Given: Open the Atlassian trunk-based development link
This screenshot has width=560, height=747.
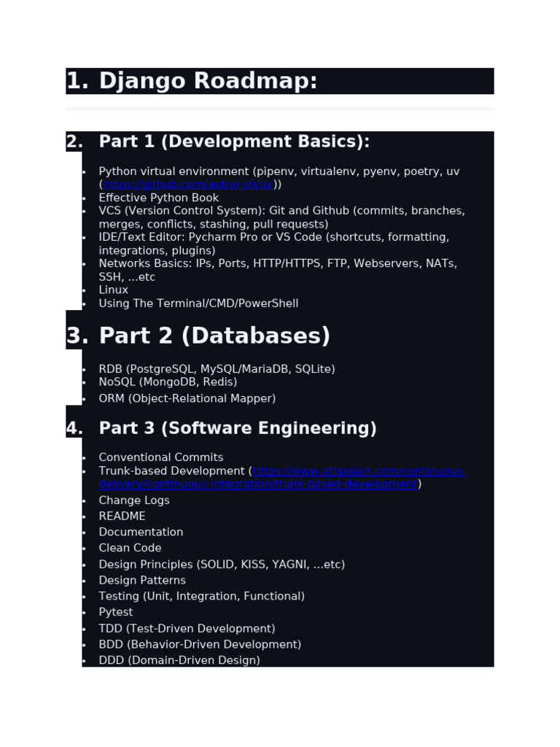Looking at the screenshot, I should pos(282,477).
